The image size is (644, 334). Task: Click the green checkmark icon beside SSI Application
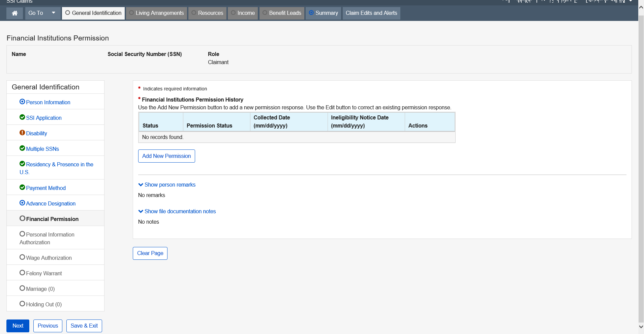click(22, 117)
